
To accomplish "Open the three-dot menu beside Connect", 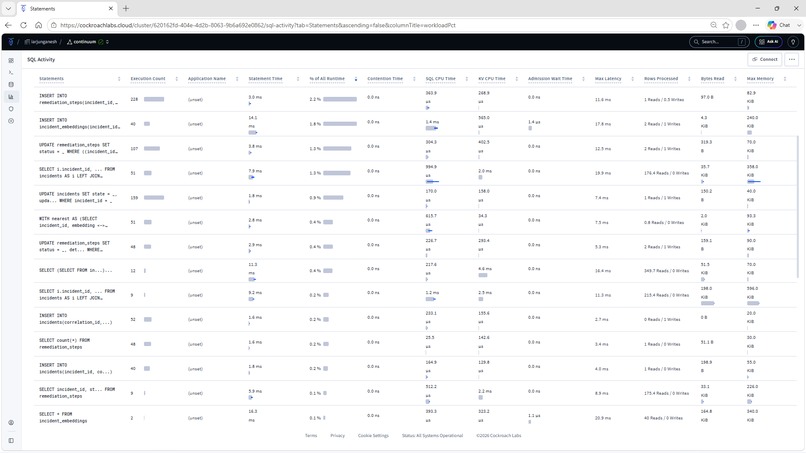I will click(792, 59).
